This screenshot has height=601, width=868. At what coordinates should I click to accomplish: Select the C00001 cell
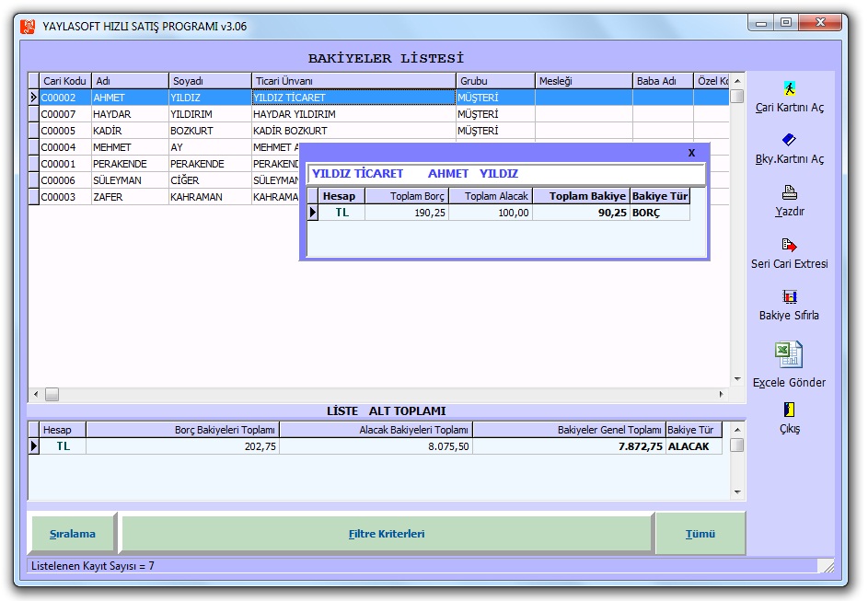[65, 164]
